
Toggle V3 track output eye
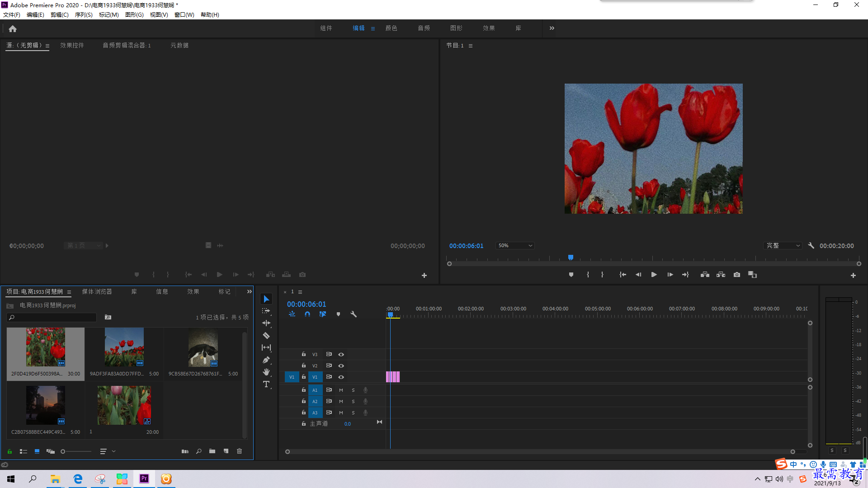click(341, 354)
